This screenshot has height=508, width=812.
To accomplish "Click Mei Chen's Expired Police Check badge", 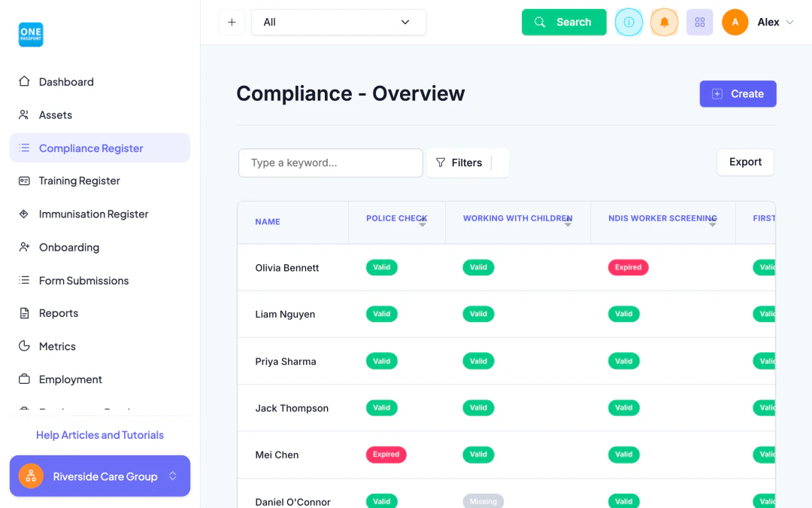I will tap(386, 454).
